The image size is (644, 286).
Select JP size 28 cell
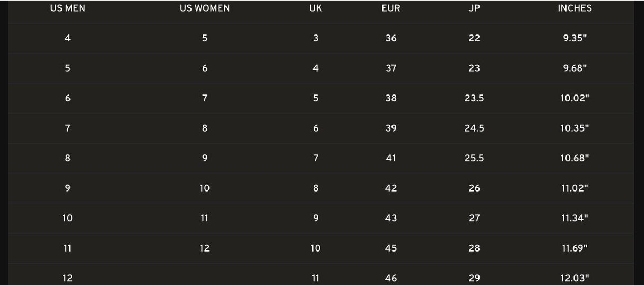[x=474, y=248]
